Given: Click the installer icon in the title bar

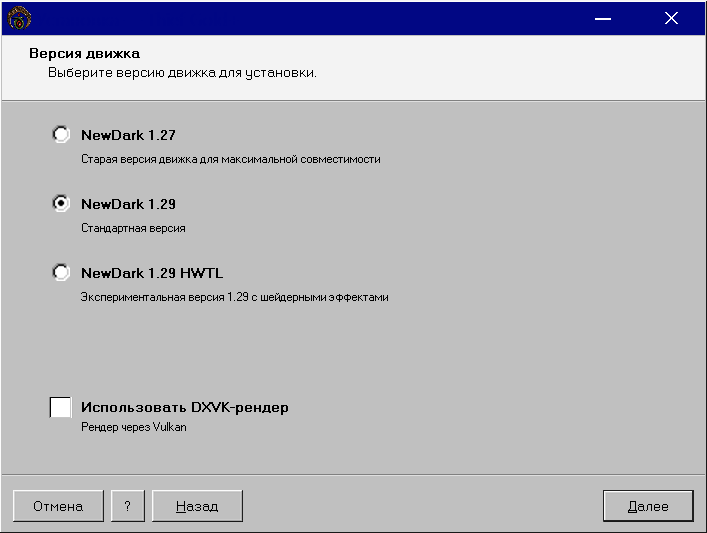Looking at the screenshot, I should 19,18.
